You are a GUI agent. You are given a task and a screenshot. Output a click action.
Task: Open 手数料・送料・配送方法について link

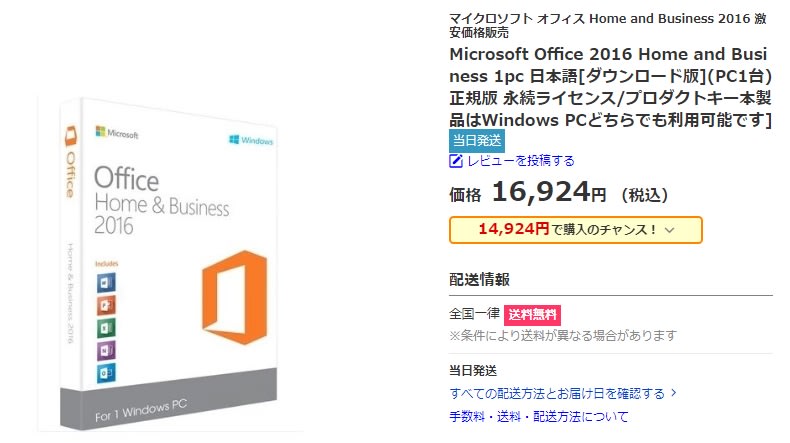click(539, 416)
